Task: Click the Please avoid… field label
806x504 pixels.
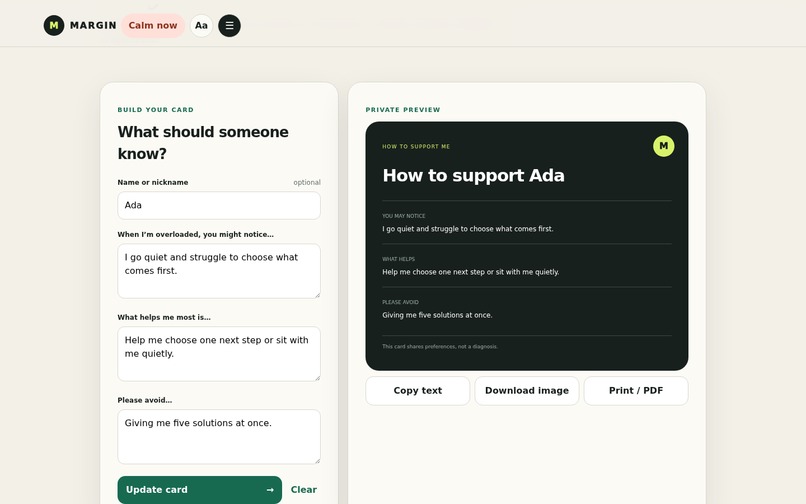Action: [144, 400]
